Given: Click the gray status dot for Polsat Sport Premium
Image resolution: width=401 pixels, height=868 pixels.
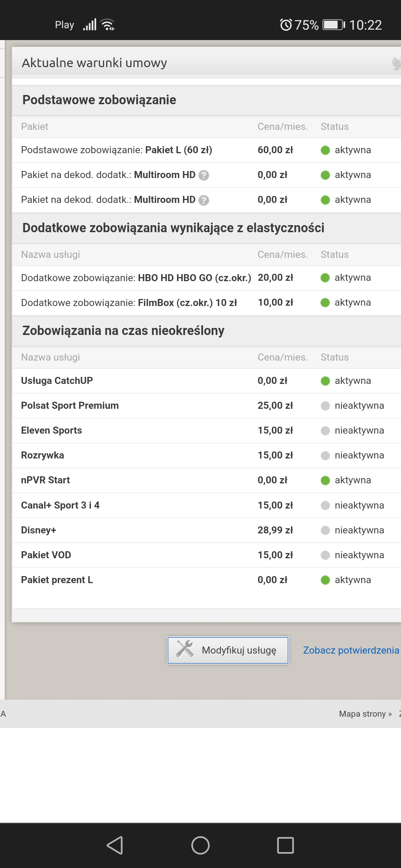Looking at the screenshot, I should point(325,406).
